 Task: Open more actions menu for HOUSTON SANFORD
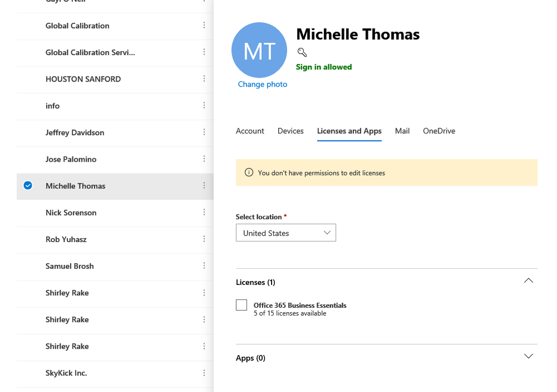coord(204,79)
